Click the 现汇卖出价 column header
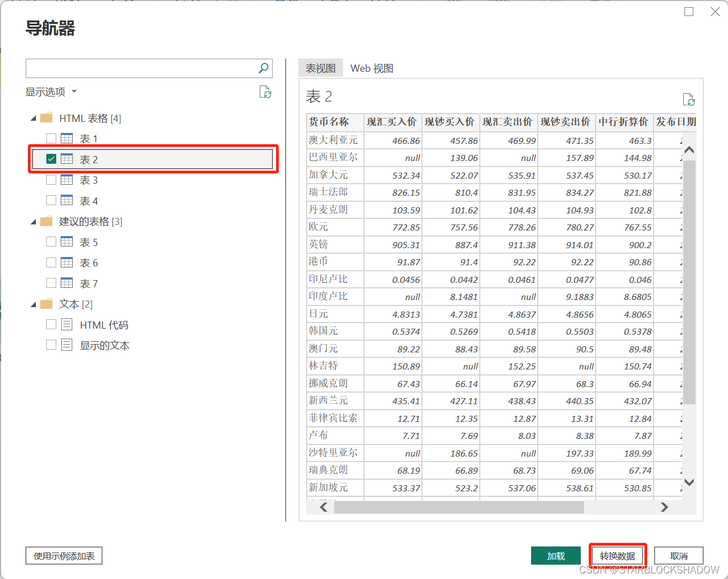728x579 pixels. coord(508,122)
